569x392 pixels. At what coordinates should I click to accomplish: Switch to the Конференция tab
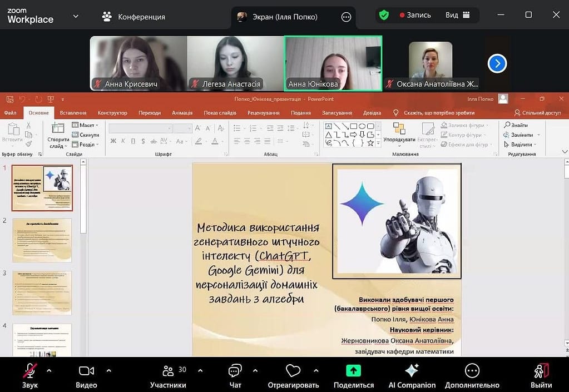click(x=133, y=17)
